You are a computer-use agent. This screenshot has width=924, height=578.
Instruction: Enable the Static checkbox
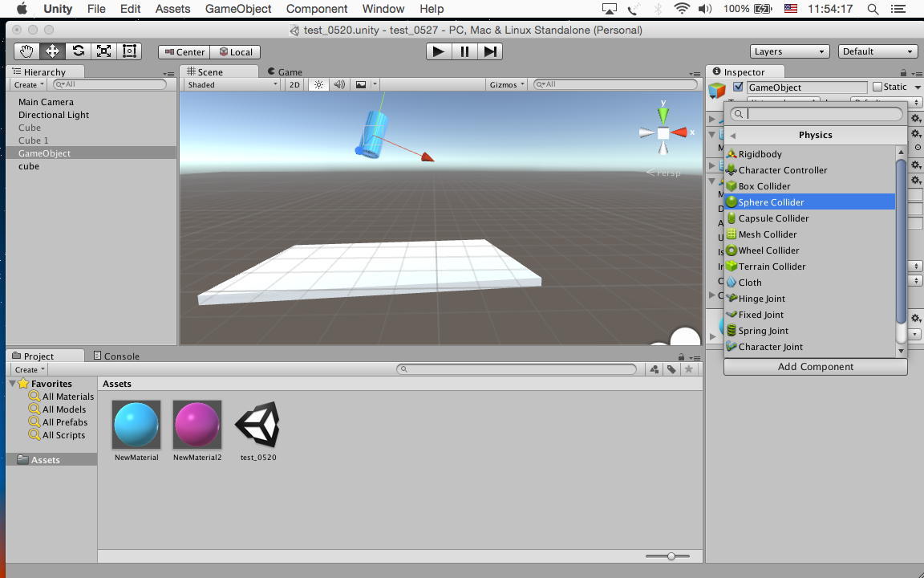(877, 87)
